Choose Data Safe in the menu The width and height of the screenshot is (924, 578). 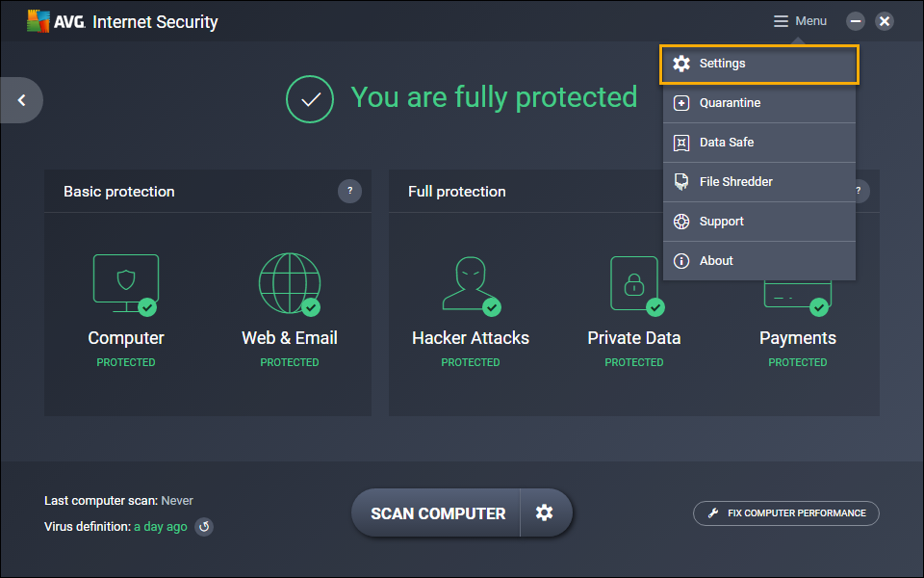[x=758, y=143]
